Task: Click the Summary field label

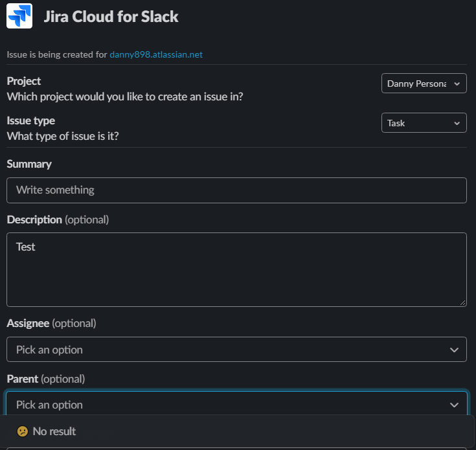Action: [29, 164]
